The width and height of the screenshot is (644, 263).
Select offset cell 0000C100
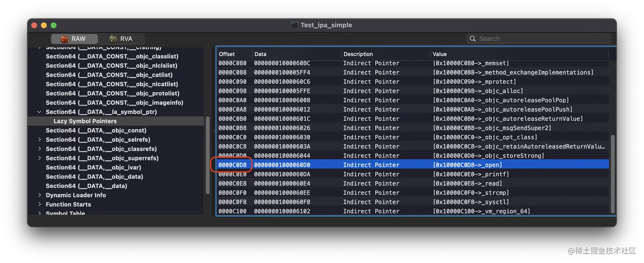[x=232, y=212]
